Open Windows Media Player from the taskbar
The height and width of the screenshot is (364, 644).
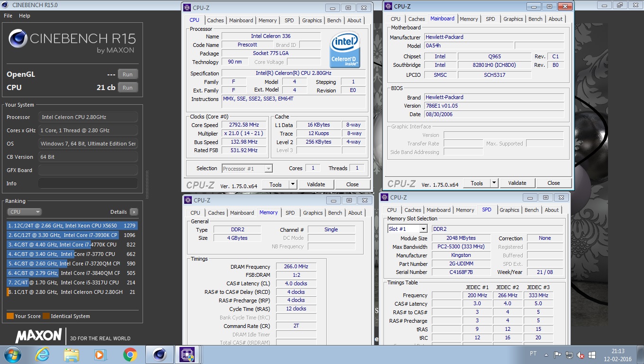pyautogui.click(x=100, y=355)
